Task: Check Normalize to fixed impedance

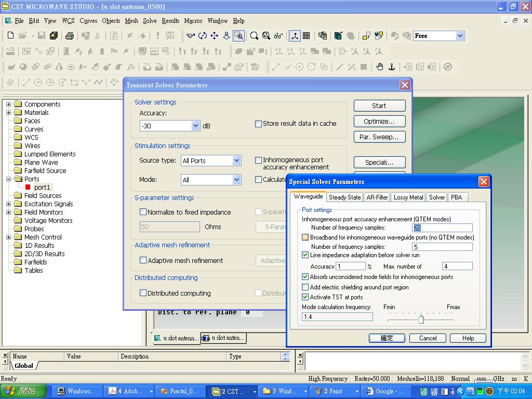Action: click(143, 212)
